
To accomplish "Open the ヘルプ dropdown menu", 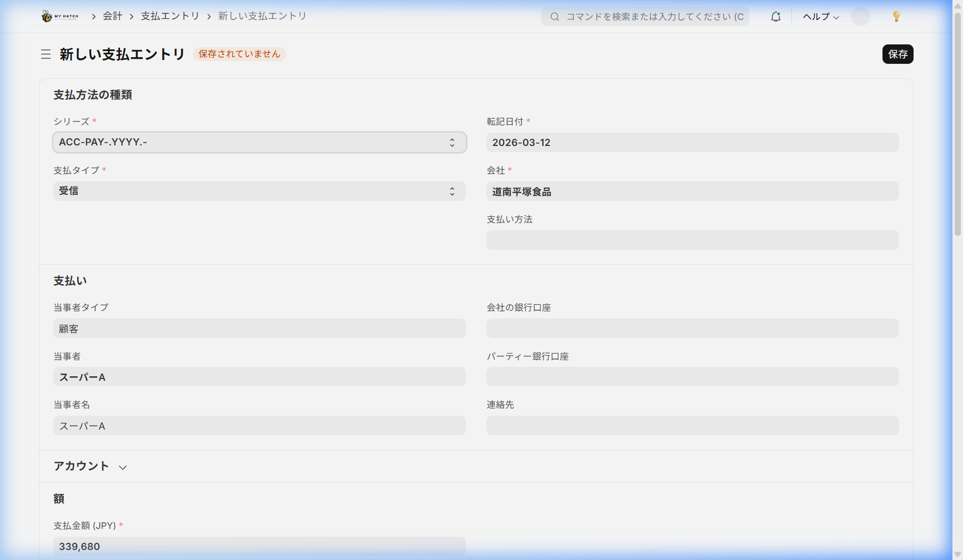I will pos(820,17).
